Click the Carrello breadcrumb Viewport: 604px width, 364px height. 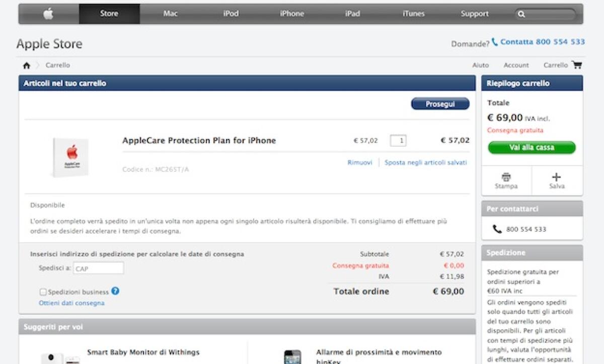tap(58, 65)
